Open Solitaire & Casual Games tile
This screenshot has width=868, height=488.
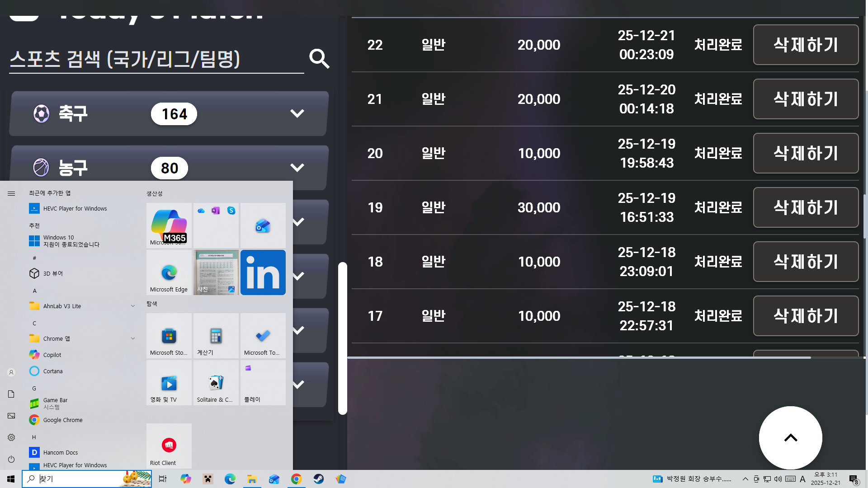(216, 383)
